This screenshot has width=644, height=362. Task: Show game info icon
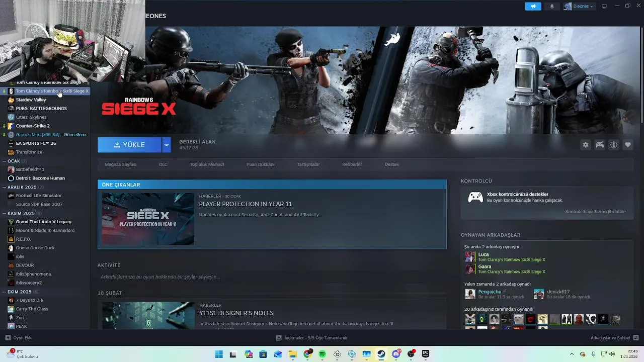[614, 145]
